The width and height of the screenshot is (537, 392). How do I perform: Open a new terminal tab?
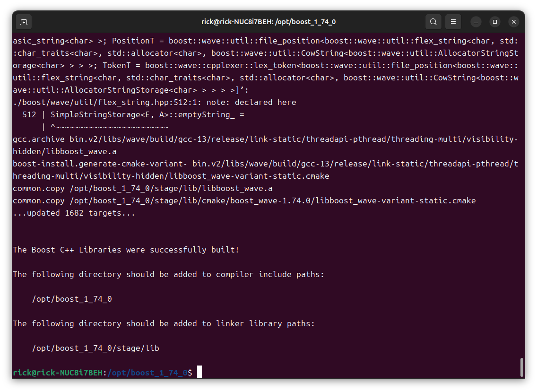click(x=24, y=22)
